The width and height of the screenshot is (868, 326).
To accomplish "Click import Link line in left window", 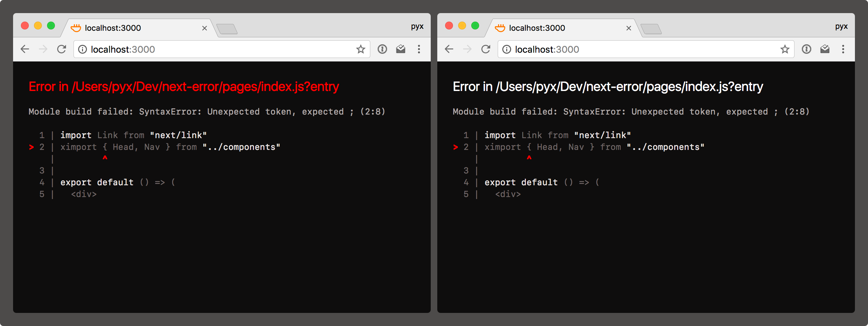I will click(x=133, y=135).
